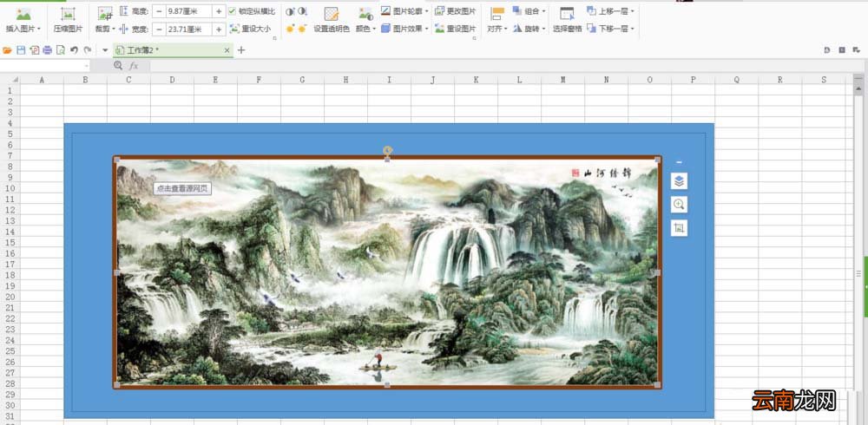
Task: Click the cell name box
Action: click(44, 66)
